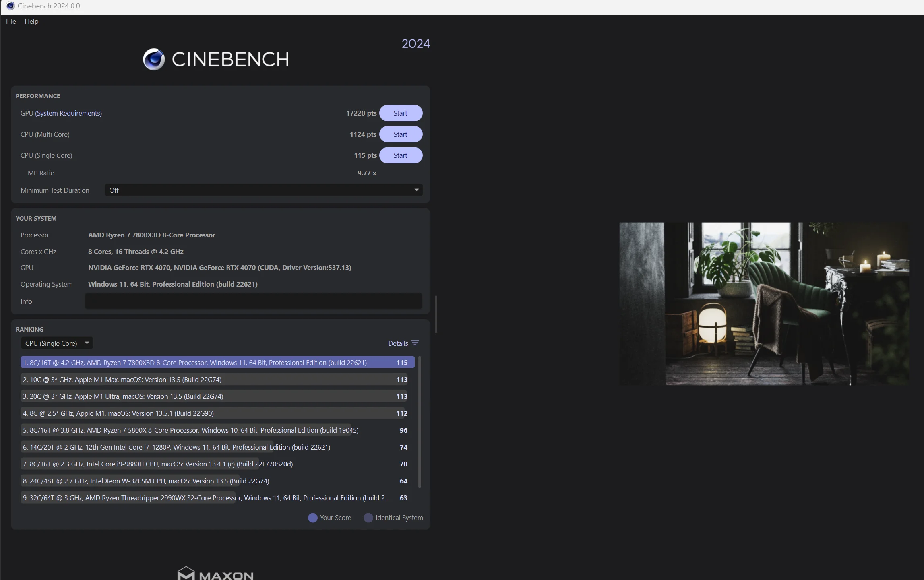Click the Windows 11 operating system value

click(173, 284)
